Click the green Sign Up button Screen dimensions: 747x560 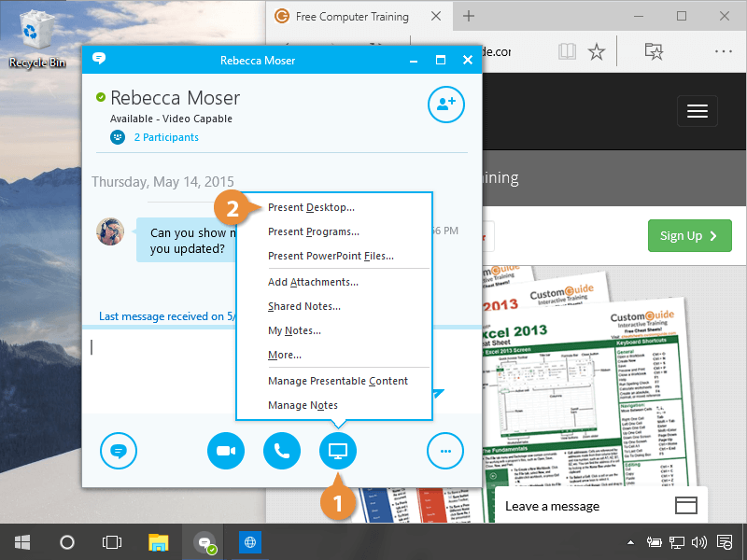[x=689, y=236]
